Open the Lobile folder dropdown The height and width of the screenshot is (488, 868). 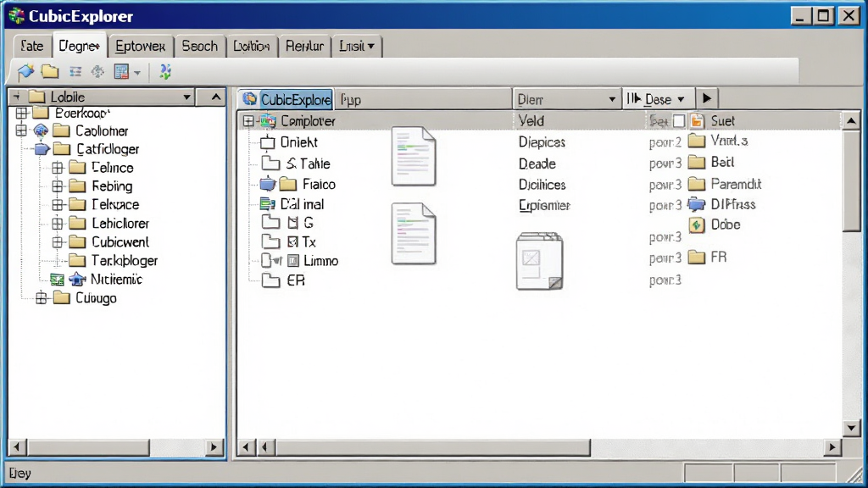[187, 97]
